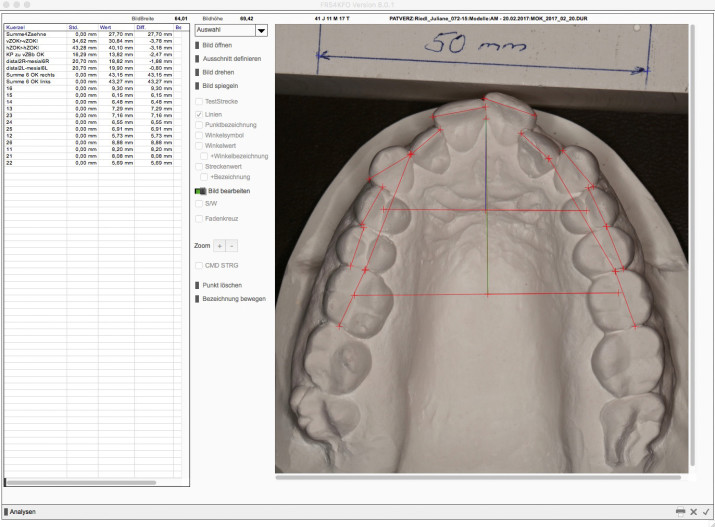
Task: Select table row for tooth 11
Action: pos(93,149)
